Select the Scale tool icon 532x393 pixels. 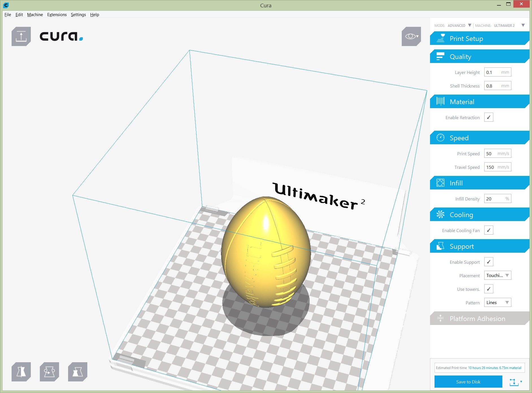(78, 372)
